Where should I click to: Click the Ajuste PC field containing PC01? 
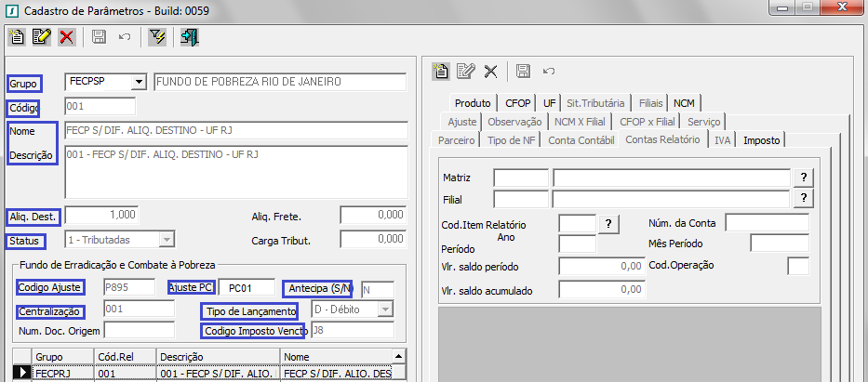click(247, 287)
